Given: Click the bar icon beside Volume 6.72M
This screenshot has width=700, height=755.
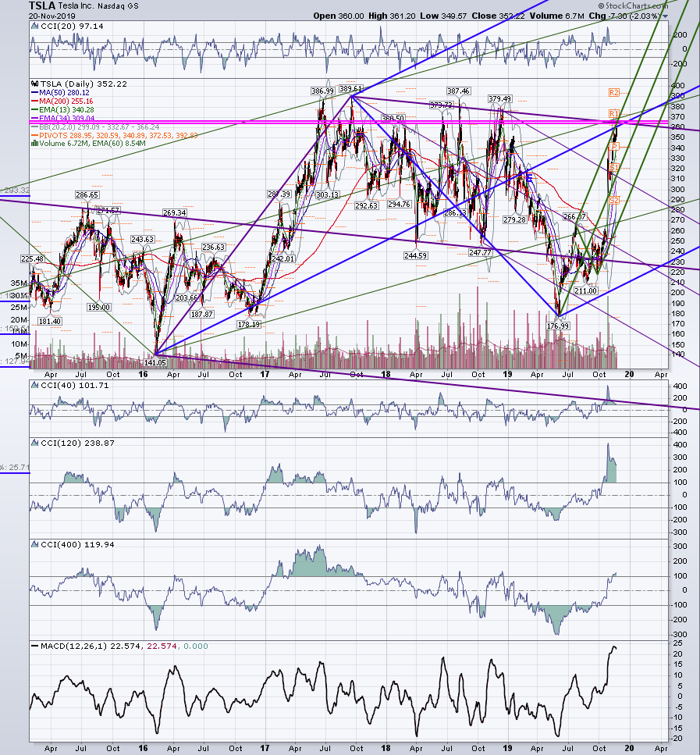Looking at the screenshot, I should click(34, 144).
